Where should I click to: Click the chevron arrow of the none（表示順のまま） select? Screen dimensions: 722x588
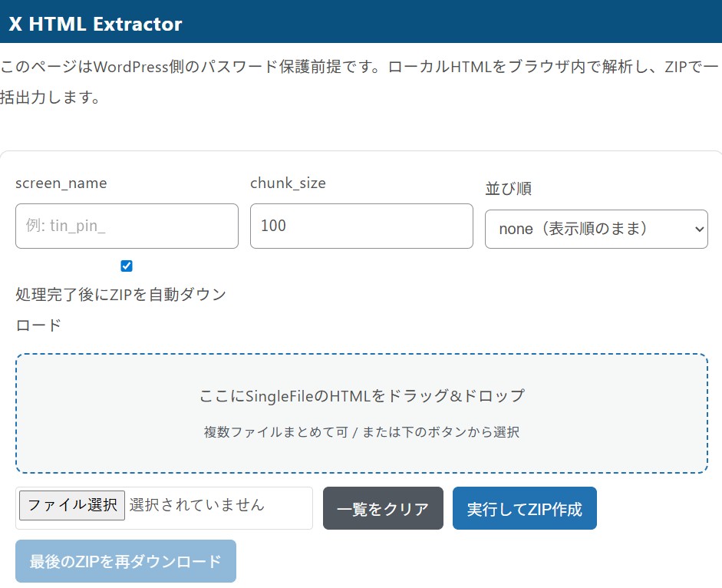pos(698,229)
